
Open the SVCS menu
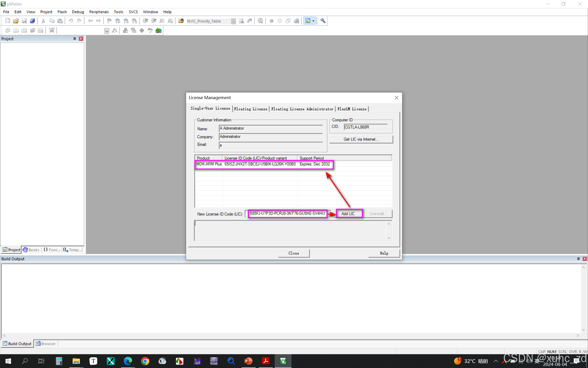point(133,12)
